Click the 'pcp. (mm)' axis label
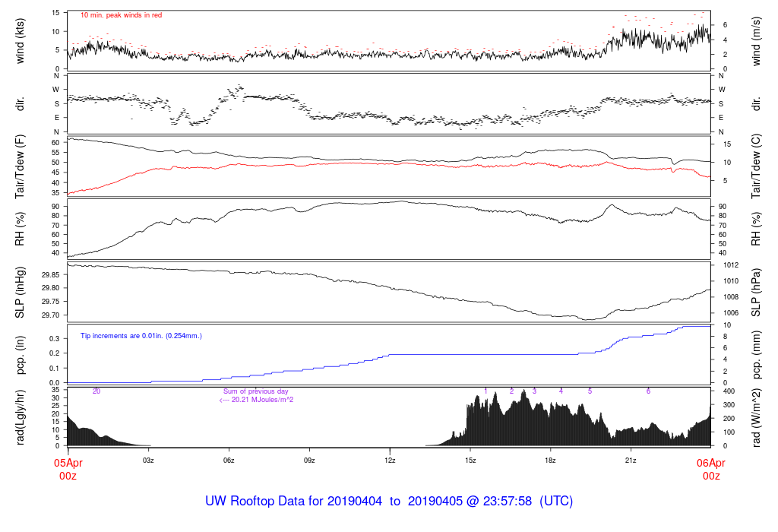 (x=756, y=356)
